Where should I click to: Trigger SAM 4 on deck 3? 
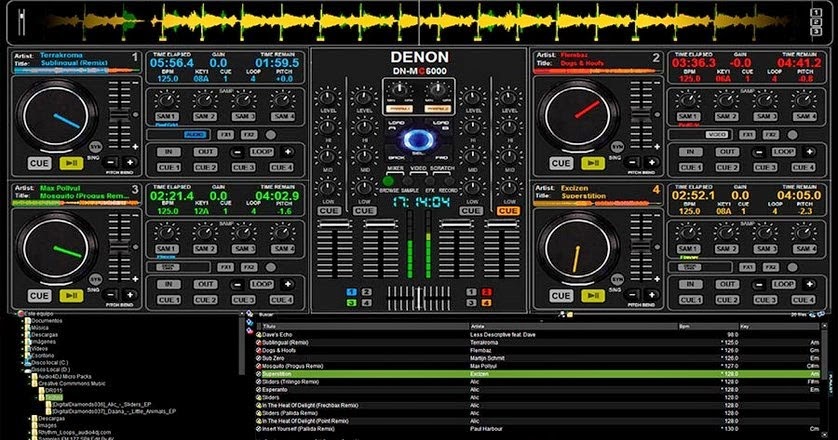tap(283, 249)
